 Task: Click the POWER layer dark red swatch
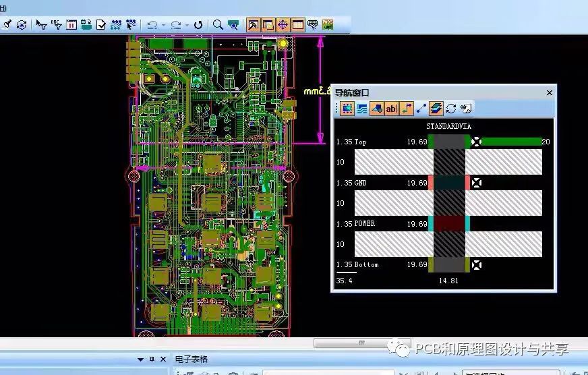point(449,224)
